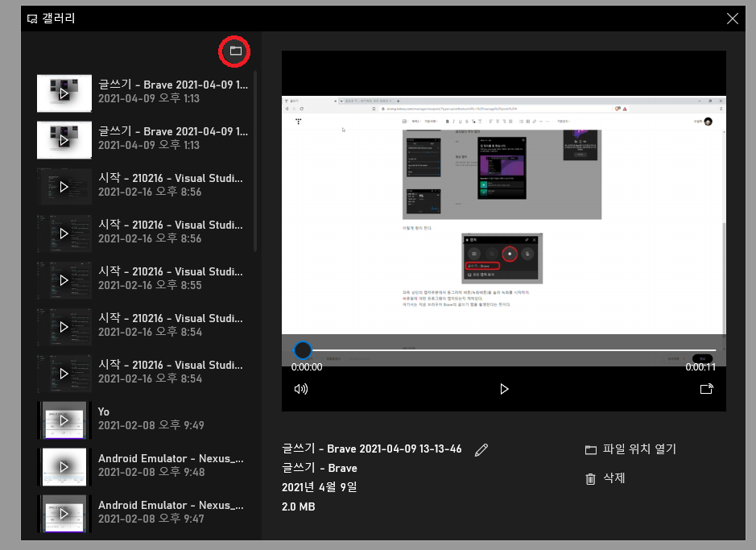Open the captures folder icon above the list

[x=235, y=51]
